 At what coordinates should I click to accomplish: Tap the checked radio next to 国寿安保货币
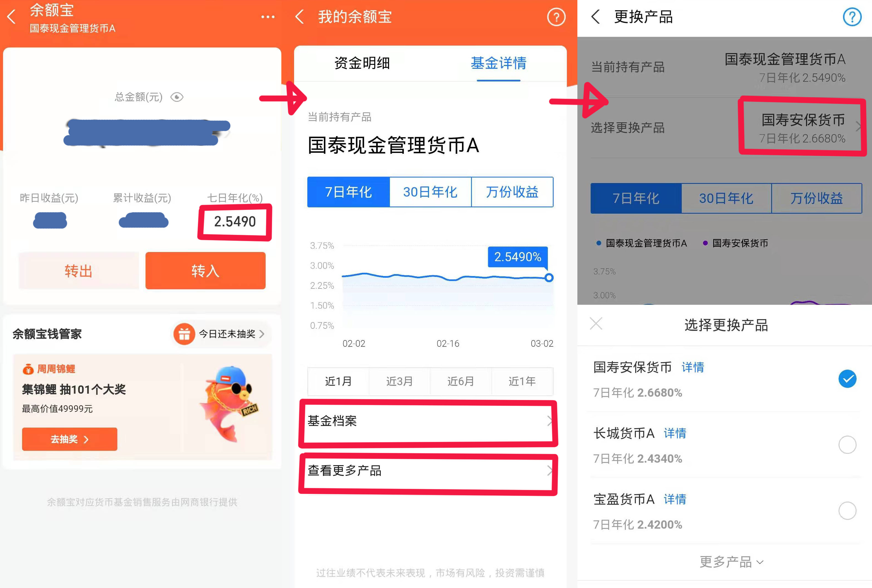(x=847, y=379)
